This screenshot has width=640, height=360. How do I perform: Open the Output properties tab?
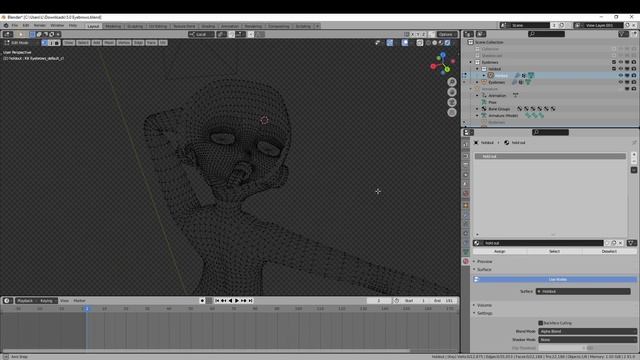point(466,165)
